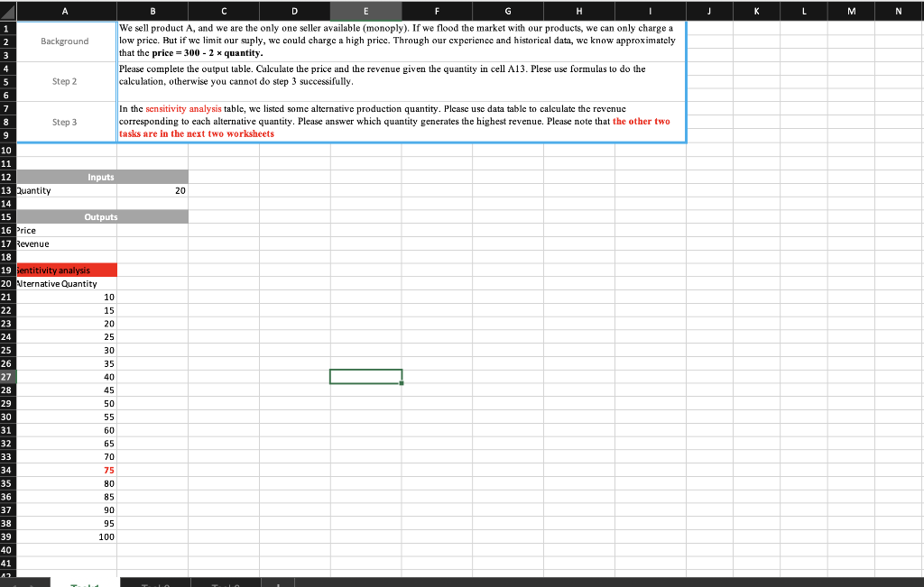Screen dimensions: 924x587
Task: Click the Background description cell
Action: (402, 40)
